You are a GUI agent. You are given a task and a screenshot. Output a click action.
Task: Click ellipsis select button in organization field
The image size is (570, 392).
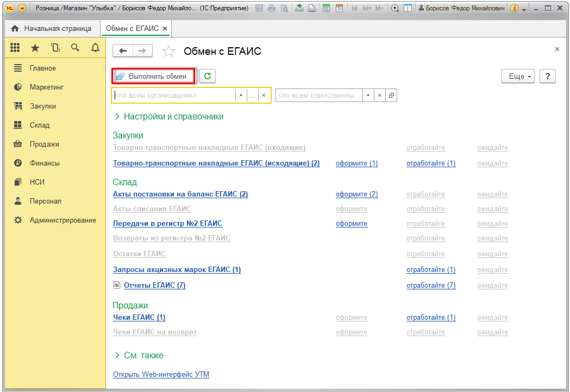click(x=252, y=95)
